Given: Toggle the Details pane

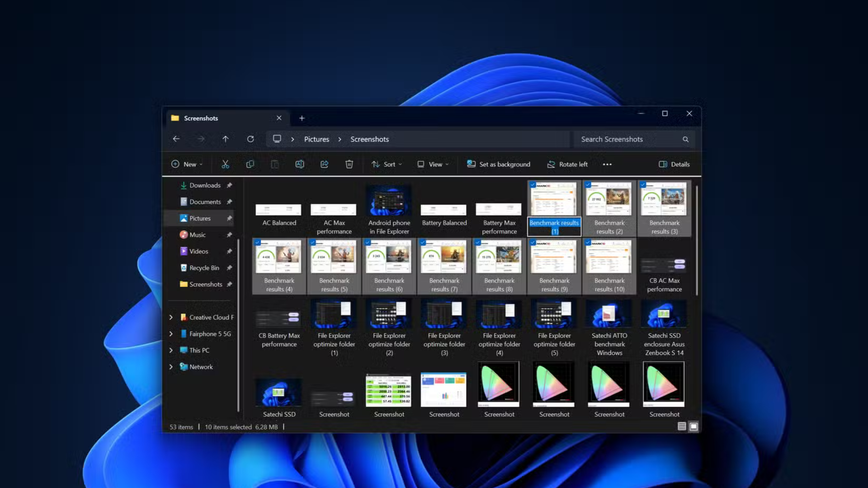Looking at the screenshot, I should (x=674, y=164).
